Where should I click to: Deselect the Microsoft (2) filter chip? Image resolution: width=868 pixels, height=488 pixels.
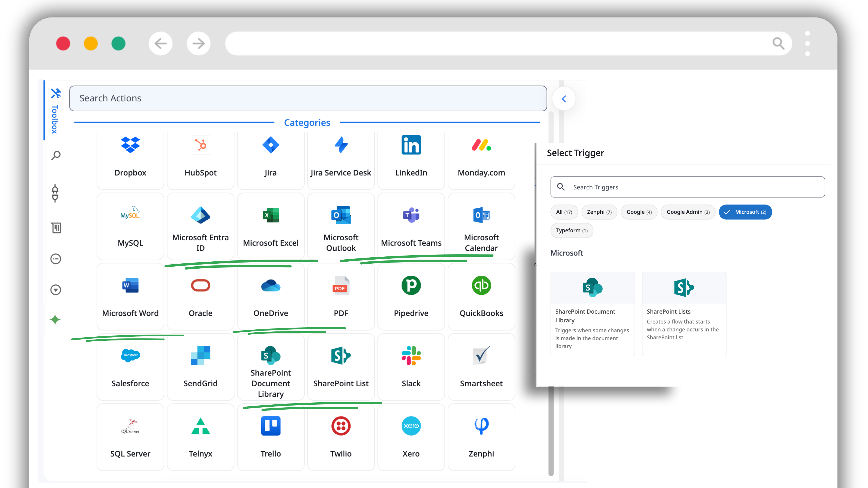coord(745,212)
